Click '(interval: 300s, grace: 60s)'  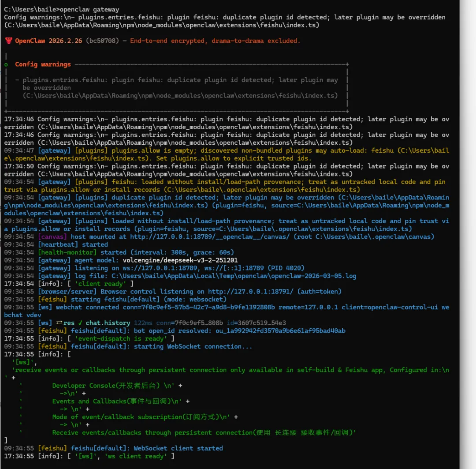tap(182, 252)
